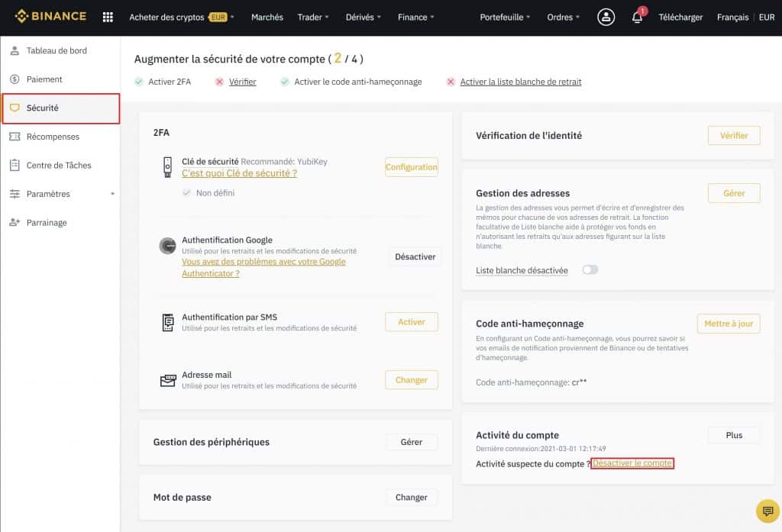Click the Authentification par SMS phone icon
782x532 pixels.
168,323
